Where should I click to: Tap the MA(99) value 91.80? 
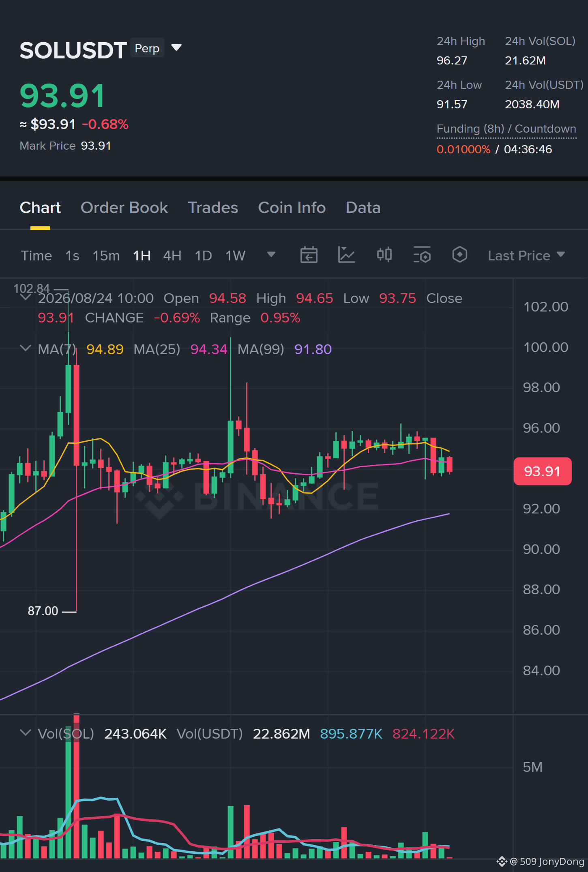pyautogui.click(x=313, y=349)
